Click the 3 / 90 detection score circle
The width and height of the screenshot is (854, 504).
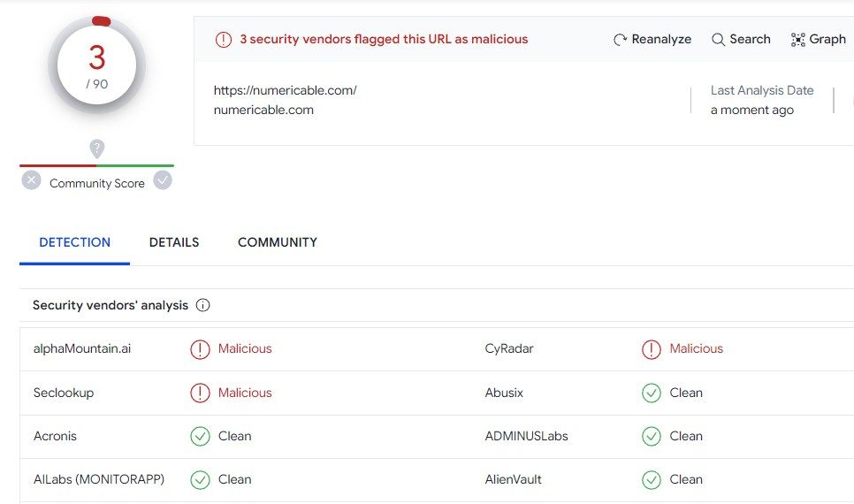tap(97, 66)
